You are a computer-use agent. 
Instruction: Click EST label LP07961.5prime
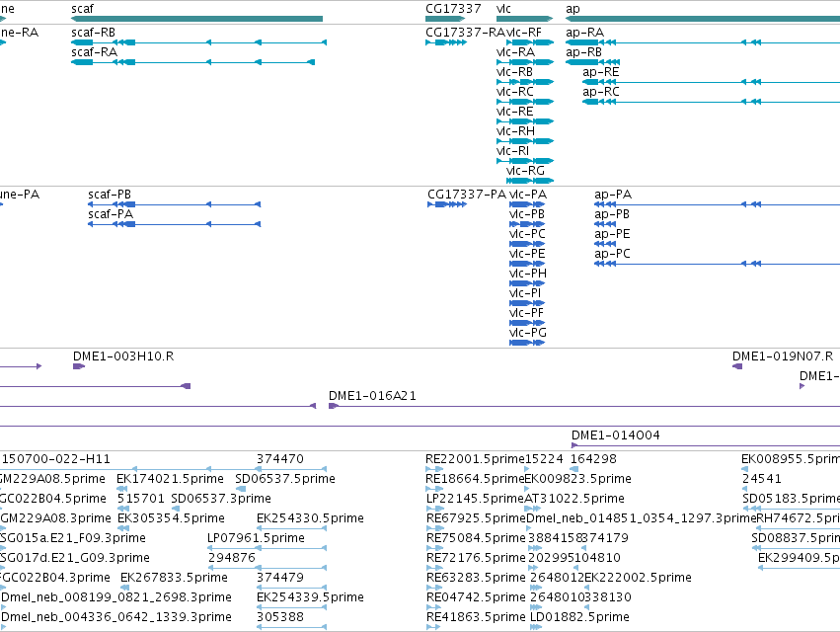pyautogui.click(x=256, y=537)
